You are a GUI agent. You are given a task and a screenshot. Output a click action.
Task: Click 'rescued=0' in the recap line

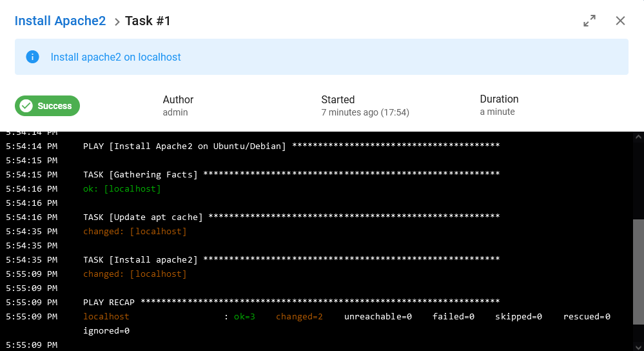tap(587, 316)
